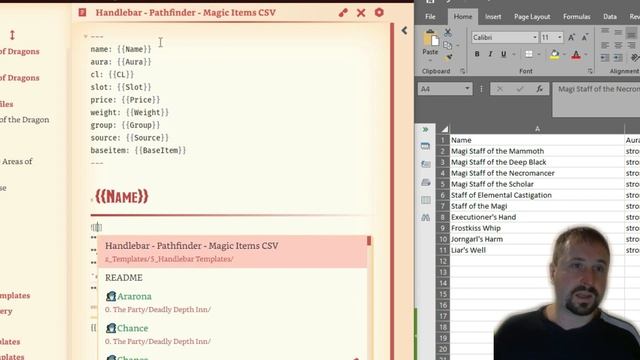Click the Paste clipboard icon in Excel
Image resolution: width=640 pixels, height=360 pixels.
click(x=430, y=39)
